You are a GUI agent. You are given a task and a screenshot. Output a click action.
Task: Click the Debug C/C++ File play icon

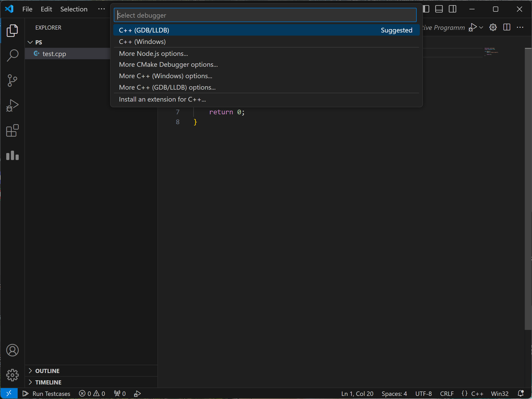pos(473,27)
